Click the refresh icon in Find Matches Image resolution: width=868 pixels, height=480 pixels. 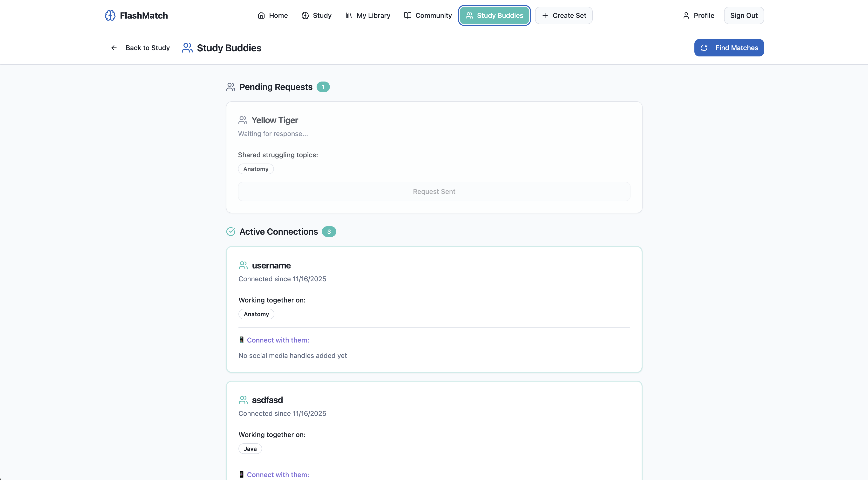704,48
